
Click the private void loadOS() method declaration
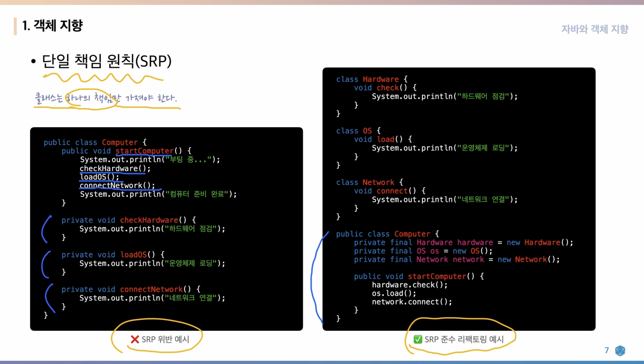(113, 255)
